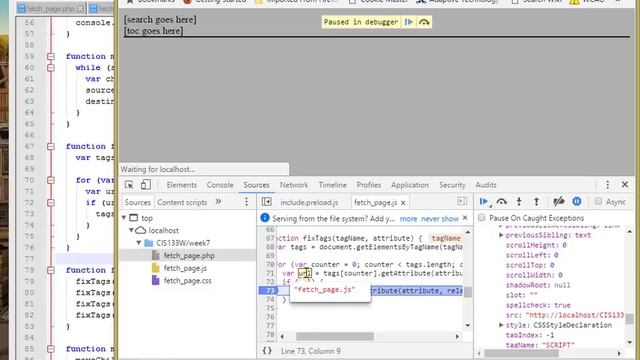
Task: Open the Network tab
Action: pyautogui.click(x=293, y=185)
